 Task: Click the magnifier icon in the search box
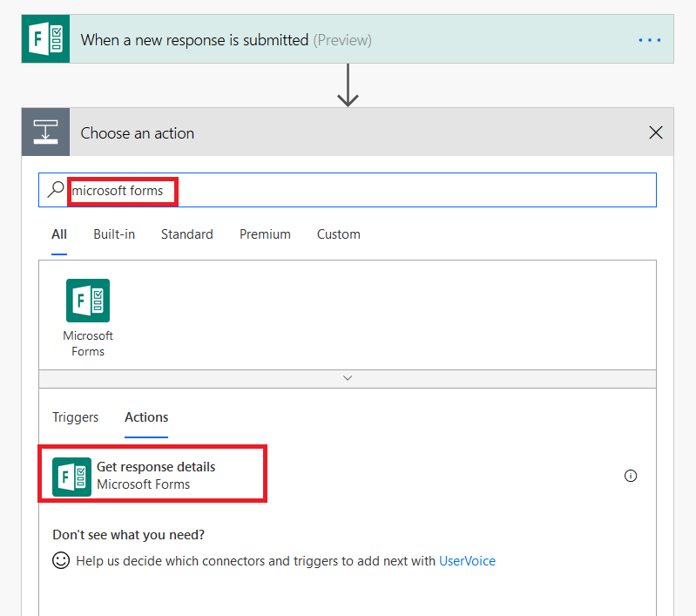[x=56, y=190]
